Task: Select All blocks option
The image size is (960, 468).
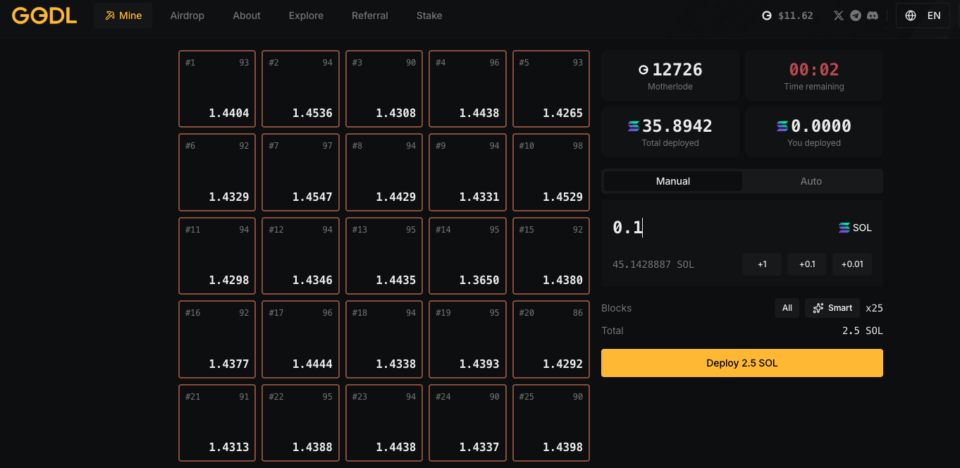Action: 787,308
